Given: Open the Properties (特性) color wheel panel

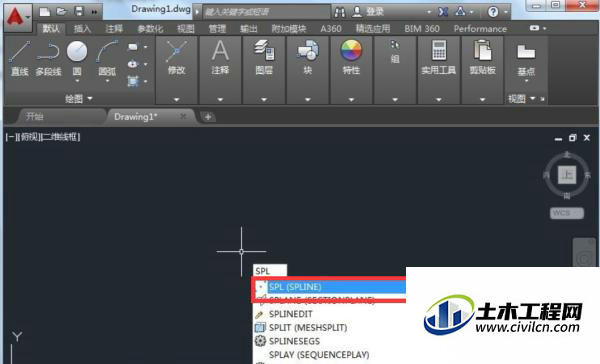Looking at the screenshot, I should (351, 57).
